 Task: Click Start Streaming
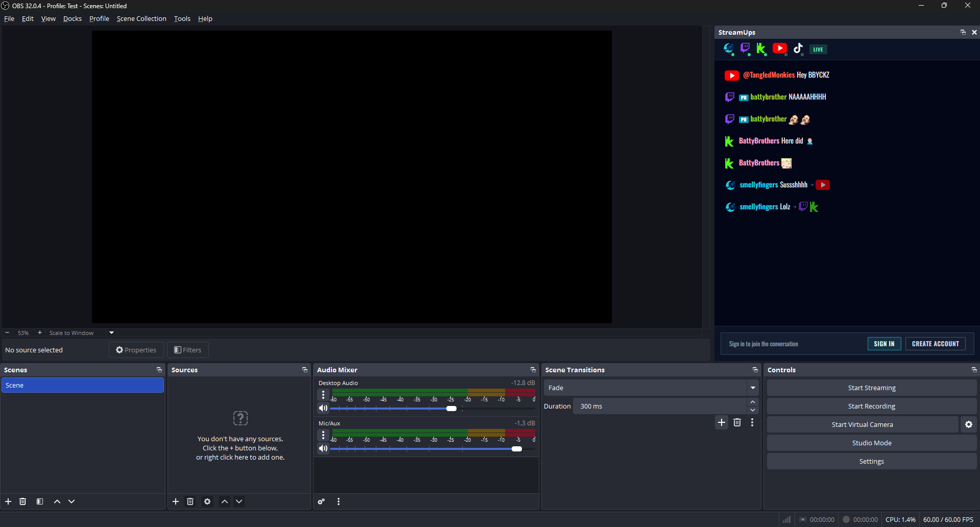[x=872, y=388]
